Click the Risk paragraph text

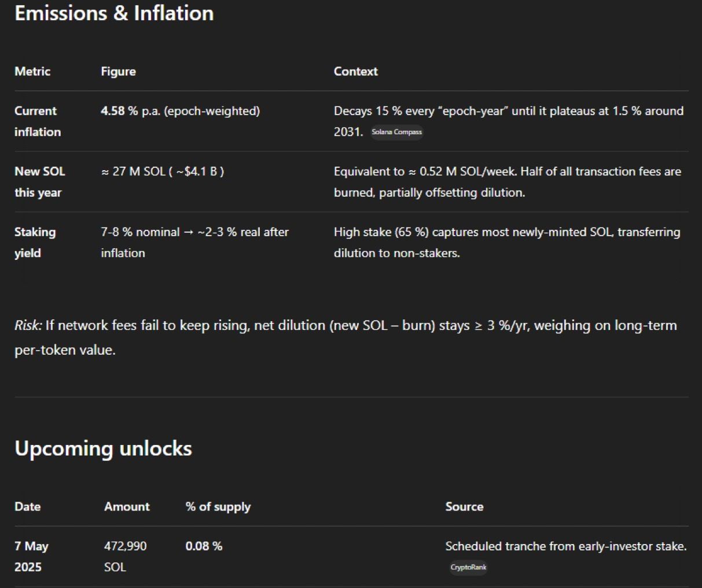click(x=346, y=337)
